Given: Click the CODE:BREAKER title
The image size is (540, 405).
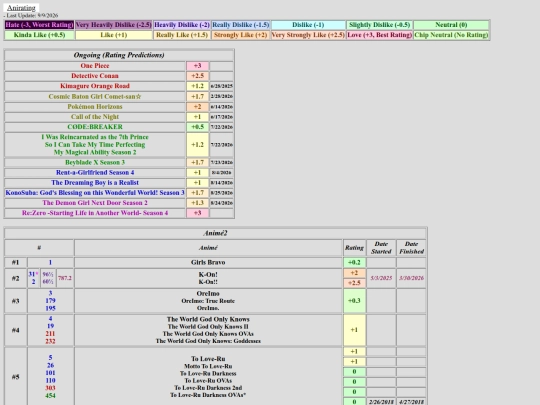Looking at the screenshot, I should 95,127.
